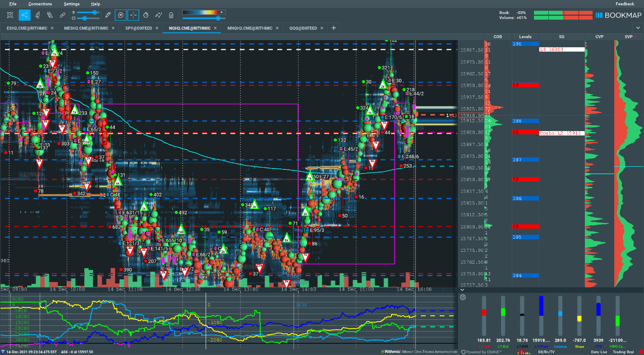Close the ESH2.CME@RITHMIC tab
The height and width of the screenshot is (355, 644).
[52, 28]
